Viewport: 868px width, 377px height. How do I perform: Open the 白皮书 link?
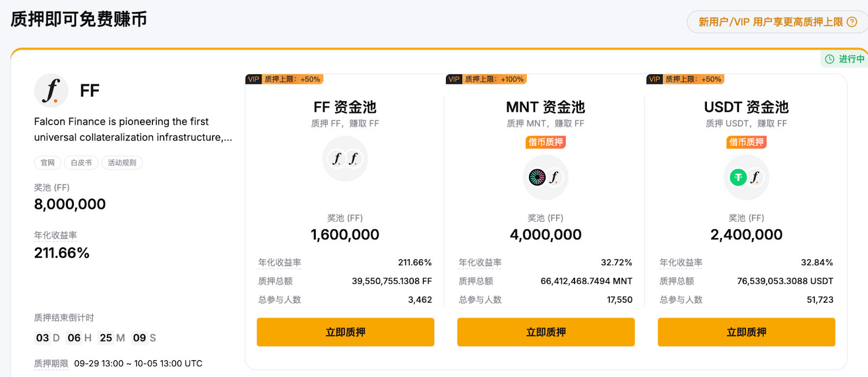pos(81,162)
